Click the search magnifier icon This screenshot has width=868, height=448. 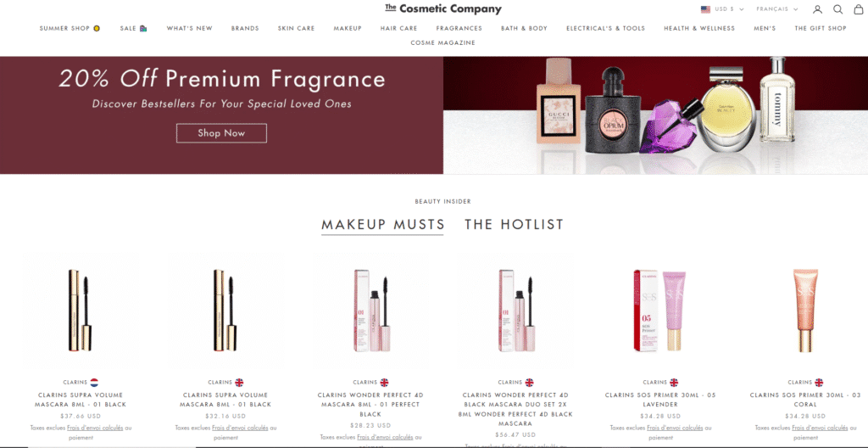click(x=838, y=9)
